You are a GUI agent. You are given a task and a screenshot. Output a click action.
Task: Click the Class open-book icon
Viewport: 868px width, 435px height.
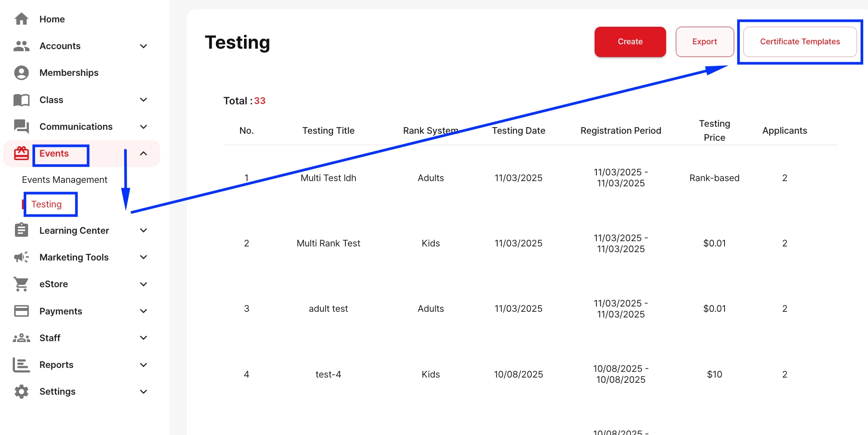21,100
